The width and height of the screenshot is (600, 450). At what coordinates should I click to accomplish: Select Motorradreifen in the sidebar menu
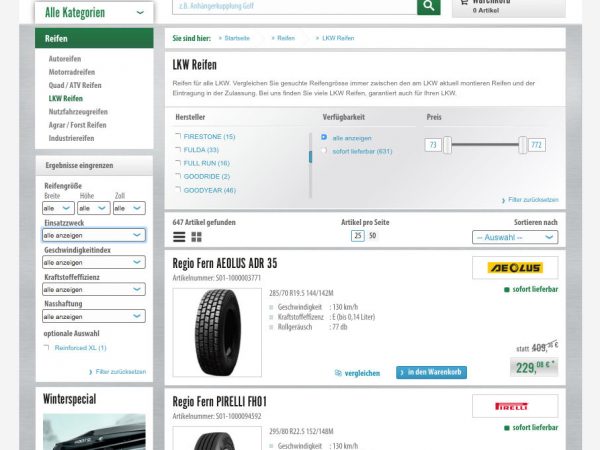[x=72, y=72]
